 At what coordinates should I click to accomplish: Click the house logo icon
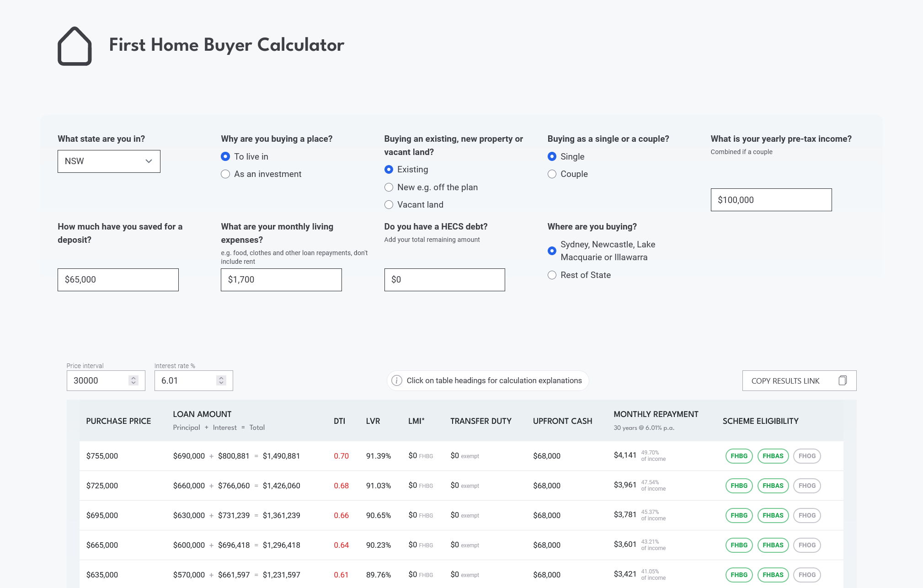[75, 46]
